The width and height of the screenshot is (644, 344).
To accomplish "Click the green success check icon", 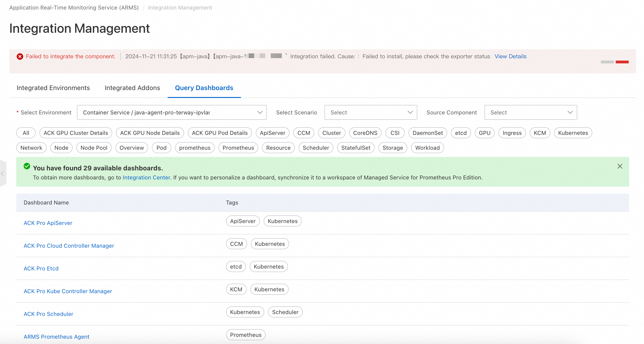I will [x=27, y=166].
